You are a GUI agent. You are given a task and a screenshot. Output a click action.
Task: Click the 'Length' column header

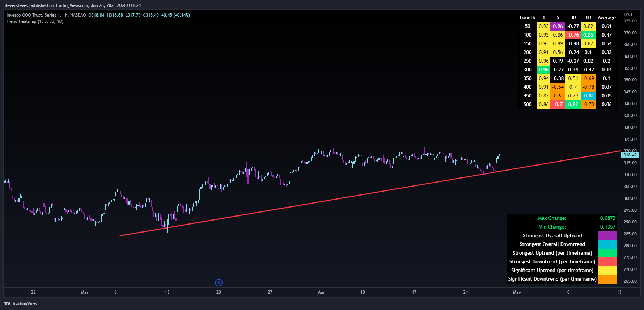coord(528,17)
